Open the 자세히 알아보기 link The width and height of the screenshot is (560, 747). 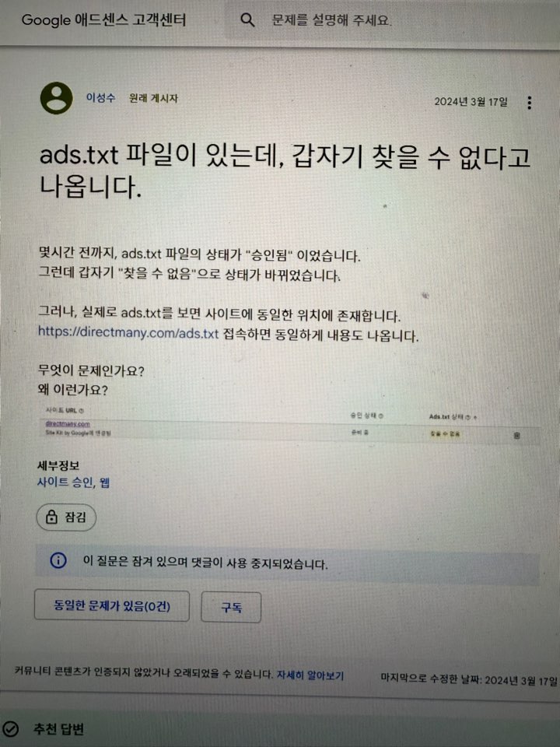pos(310,675)
